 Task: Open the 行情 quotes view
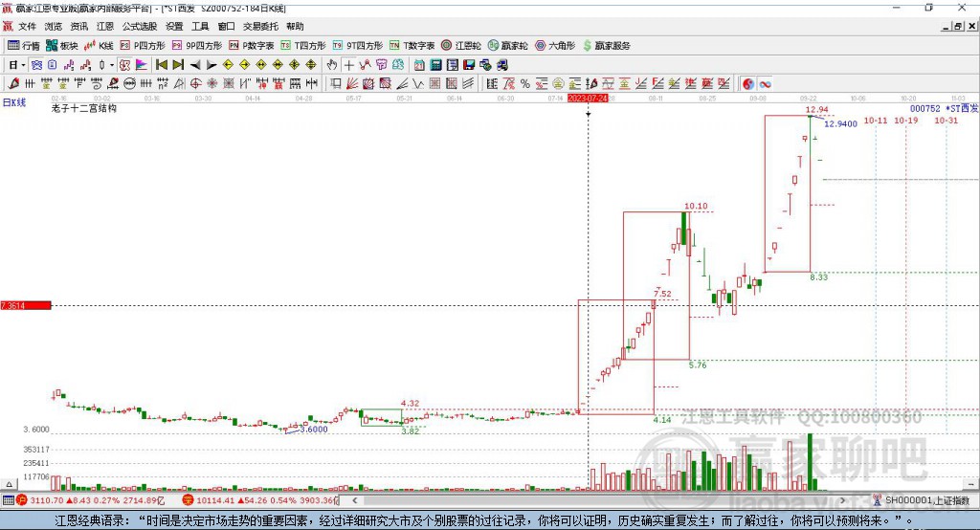tap(24, 46)
